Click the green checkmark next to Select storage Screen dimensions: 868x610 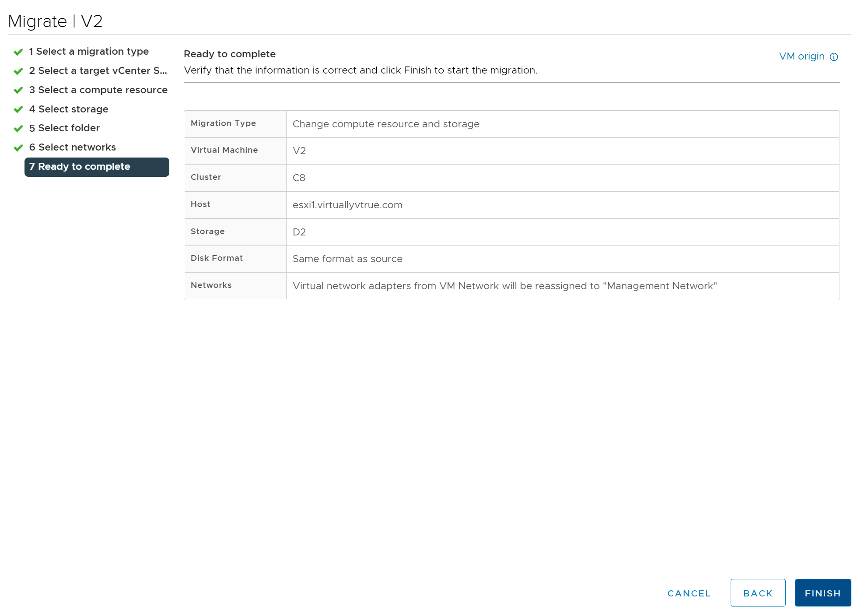[17, 109]
